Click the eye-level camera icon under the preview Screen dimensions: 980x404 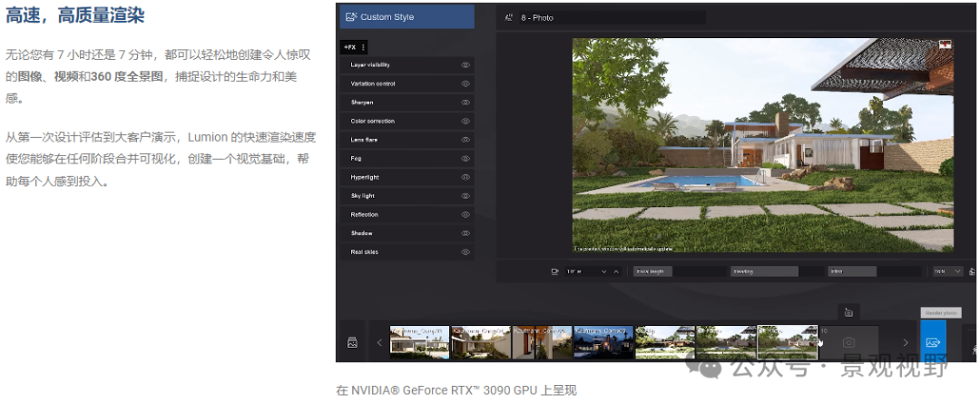pyautogui.click(x=554, y=271)
